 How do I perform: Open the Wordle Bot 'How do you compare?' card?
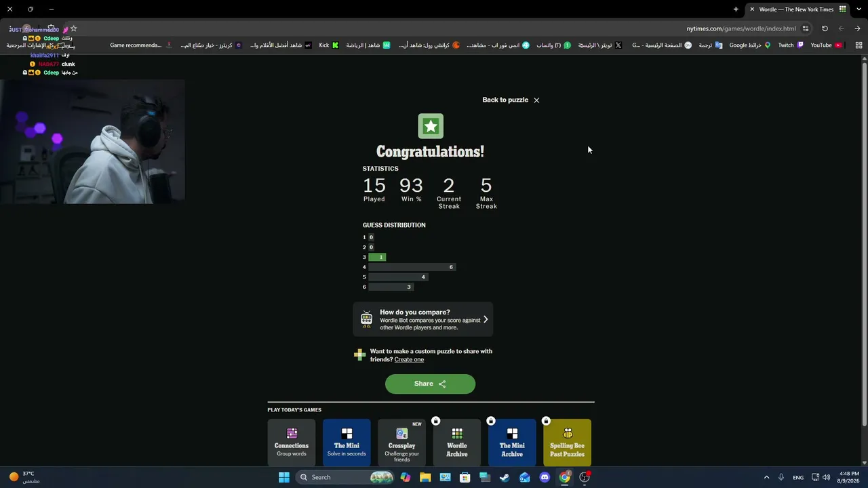point(423,319)
